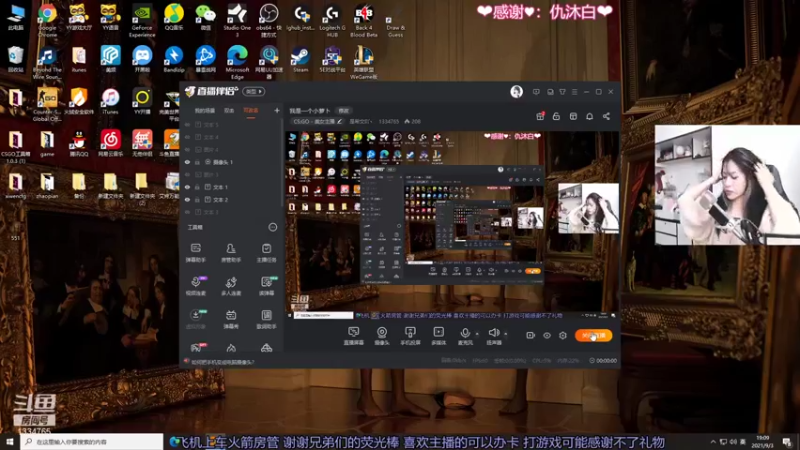Toggle visibility of 文本 2 layer
800x450 pixels.
point(187,199)
